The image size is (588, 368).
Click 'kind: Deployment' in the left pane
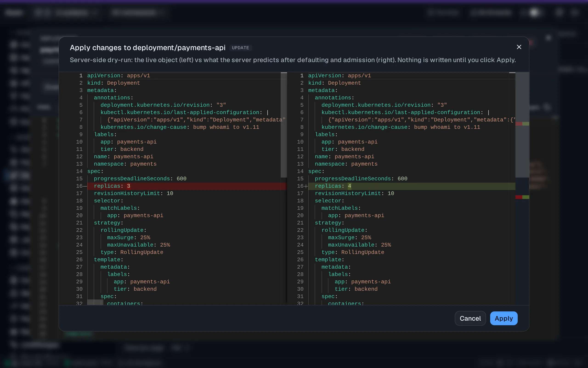point(113,83)
